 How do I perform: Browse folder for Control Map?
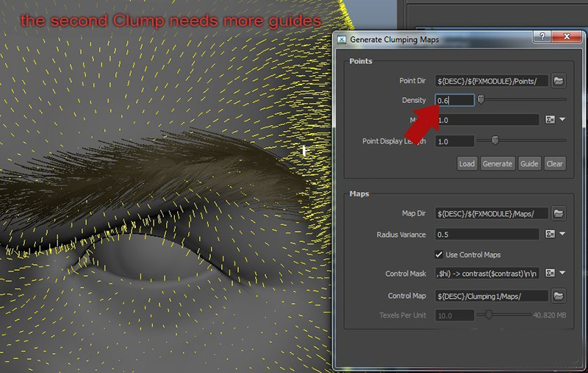(559, 296)
